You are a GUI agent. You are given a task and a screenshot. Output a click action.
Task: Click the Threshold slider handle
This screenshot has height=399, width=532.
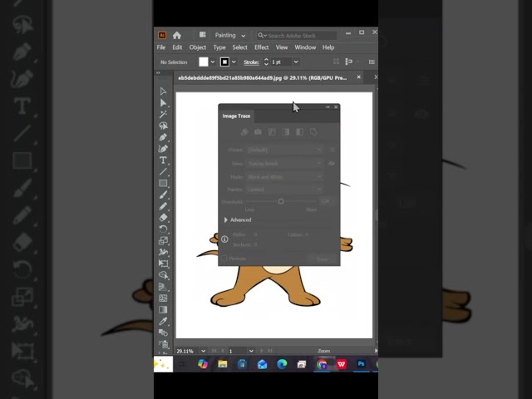[281, 201]
